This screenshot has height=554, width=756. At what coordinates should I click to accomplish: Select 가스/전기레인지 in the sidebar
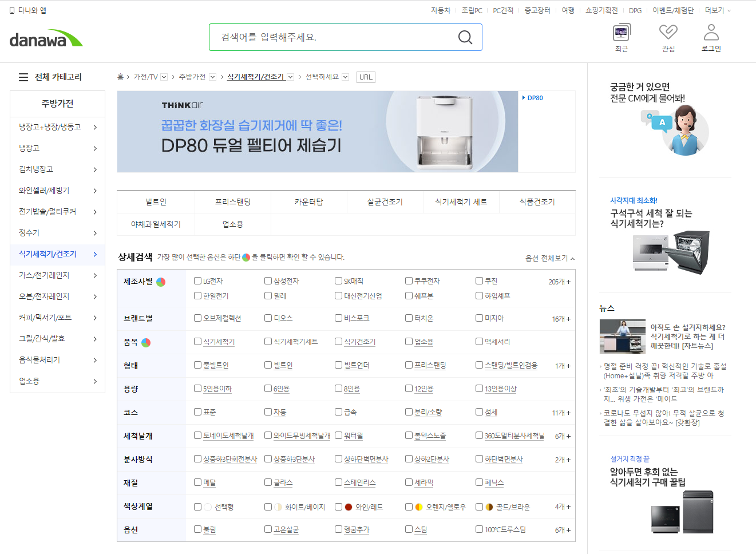(57, 275)
